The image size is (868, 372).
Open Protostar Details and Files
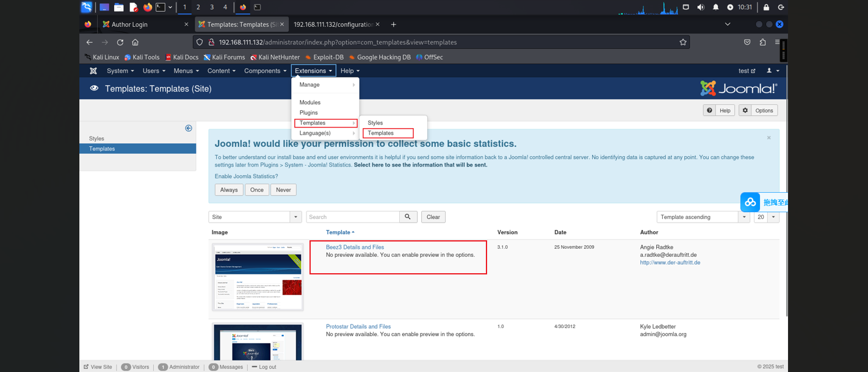358,326
